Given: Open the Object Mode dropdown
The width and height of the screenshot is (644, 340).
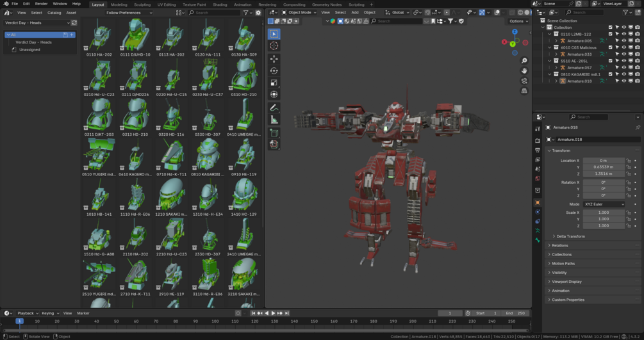Looking at the screenshot, I should click(x=299, y=12).
